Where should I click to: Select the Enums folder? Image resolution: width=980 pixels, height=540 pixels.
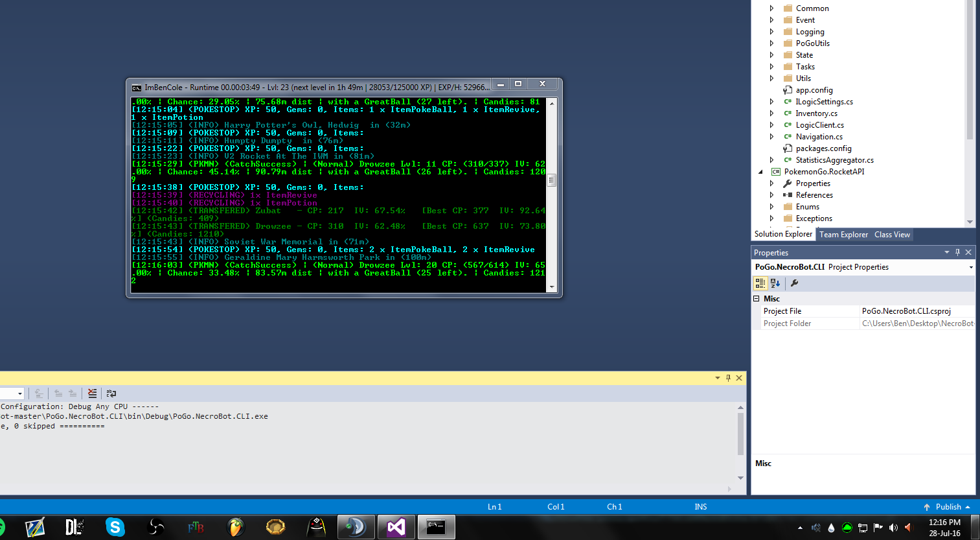pos(807,207)
